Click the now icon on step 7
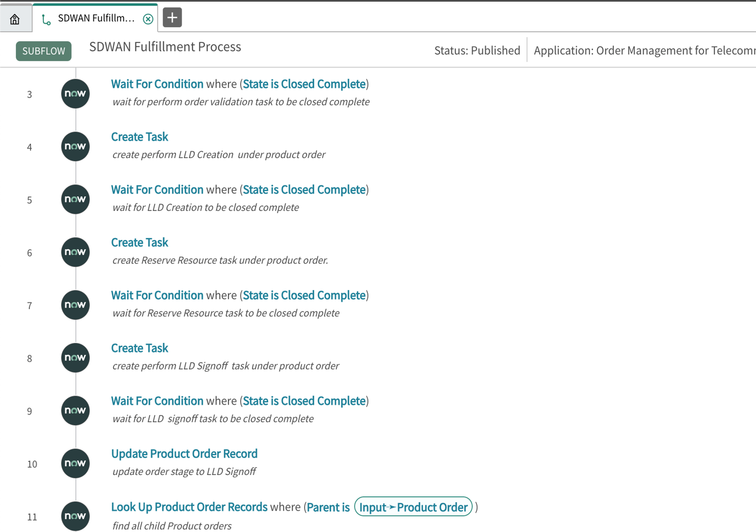Viewport: 756px width, 532px height. (75, 305)
